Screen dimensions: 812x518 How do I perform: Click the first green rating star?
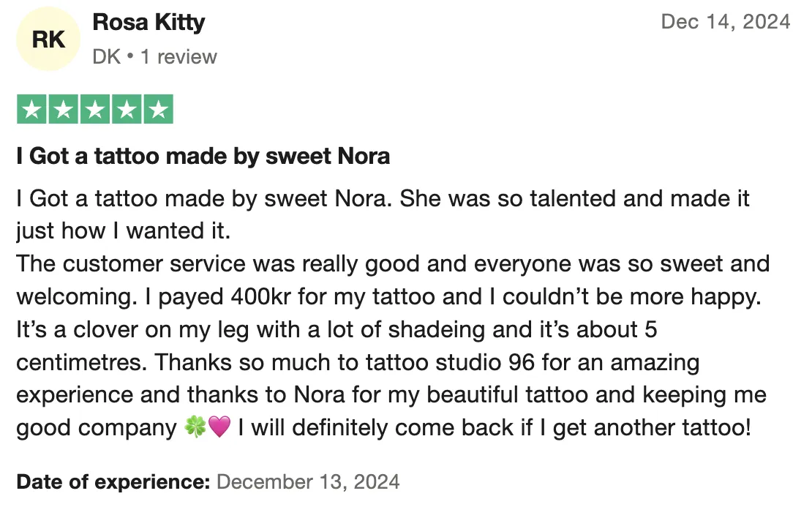[x=31, y=110]
